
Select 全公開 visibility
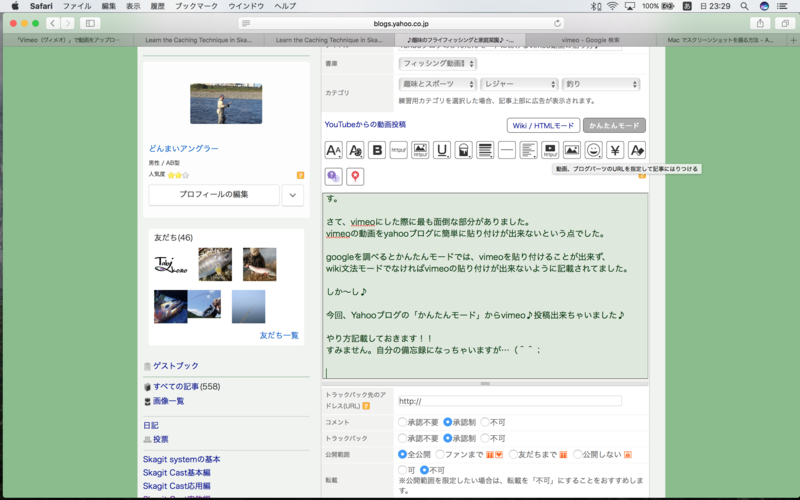click(x=403, y=454)
